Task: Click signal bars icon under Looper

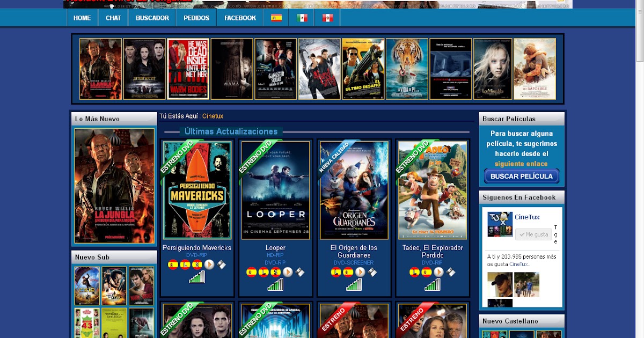Action: click(275, 285)
